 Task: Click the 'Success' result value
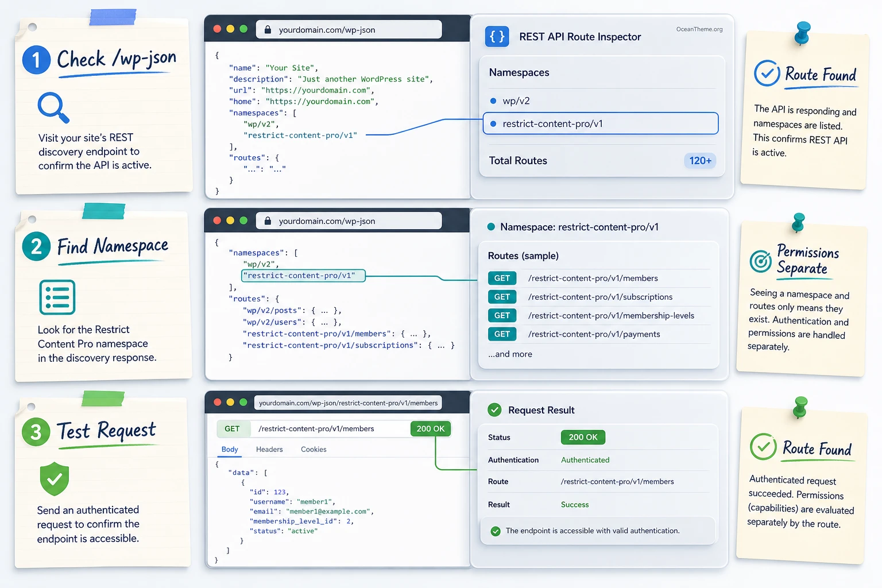coord(575,505)
